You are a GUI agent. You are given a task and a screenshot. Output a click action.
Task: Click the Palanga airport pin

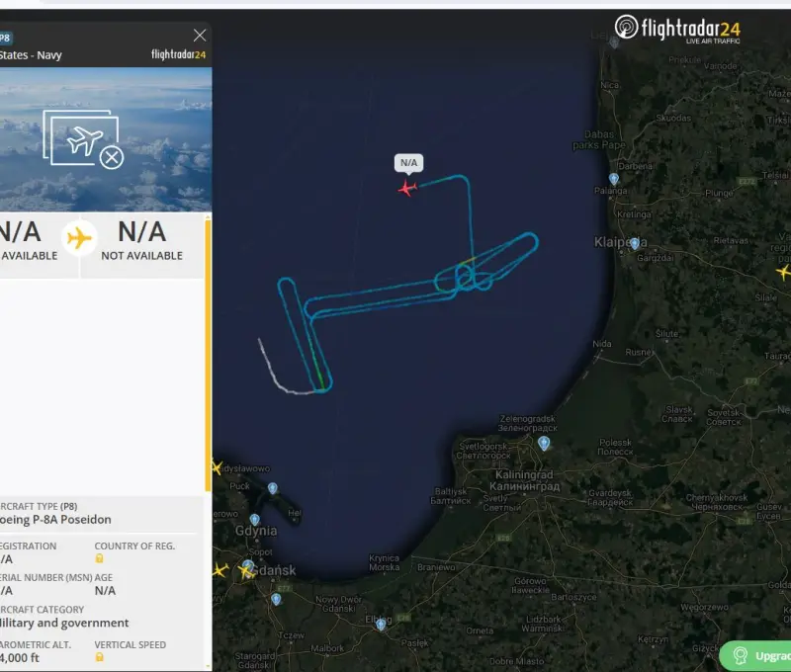tap(614, 180)
